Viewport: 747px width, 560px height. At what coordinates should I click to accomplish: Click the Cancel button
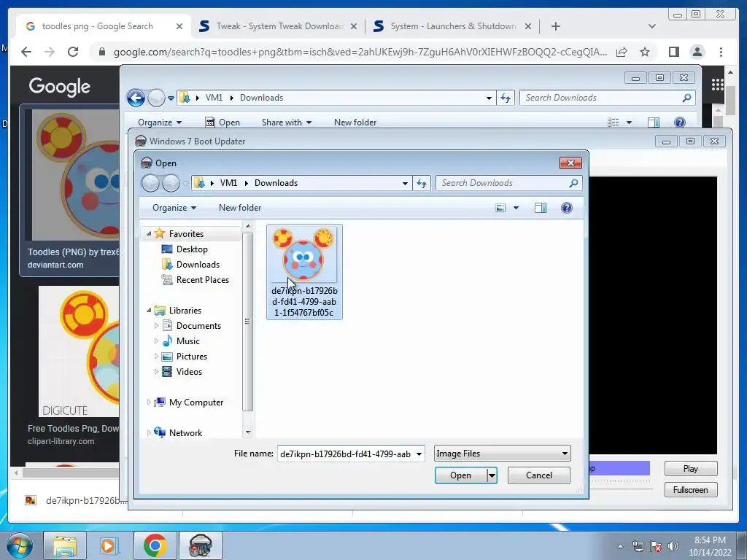click(539, 475)
